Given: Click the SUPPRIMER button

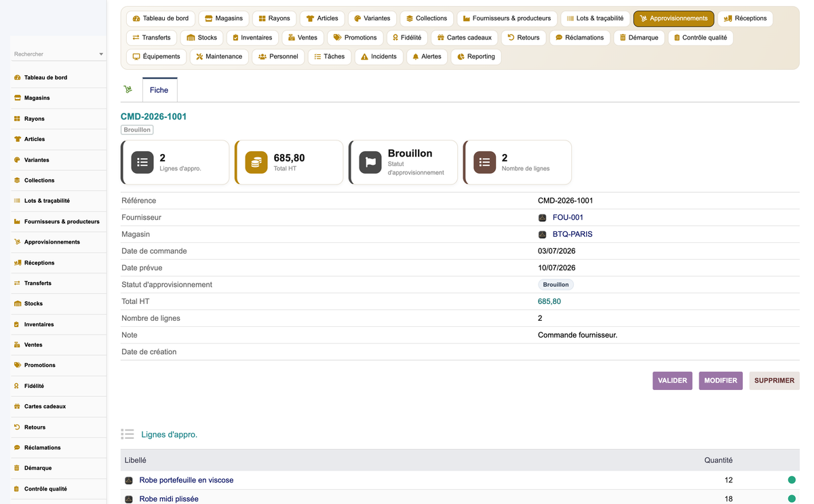Looking at the screenshot, I should (774, 381).
